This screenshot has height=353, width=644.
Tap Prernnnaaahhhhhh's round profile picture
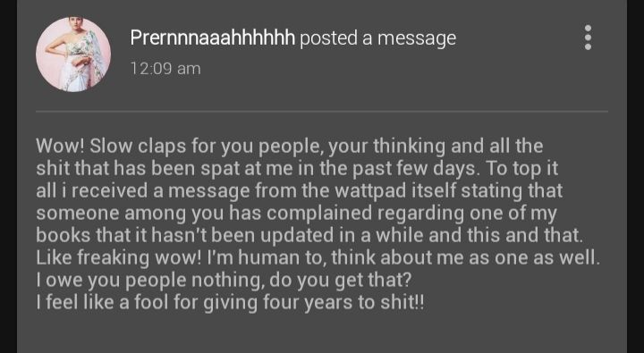point(73,55)
